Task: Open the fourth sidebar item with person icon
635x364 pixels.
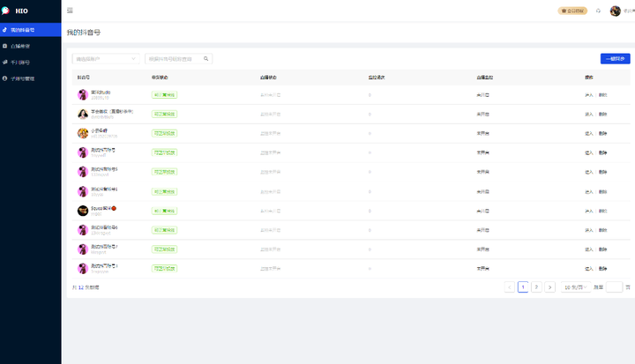Action: click(31, 78)
